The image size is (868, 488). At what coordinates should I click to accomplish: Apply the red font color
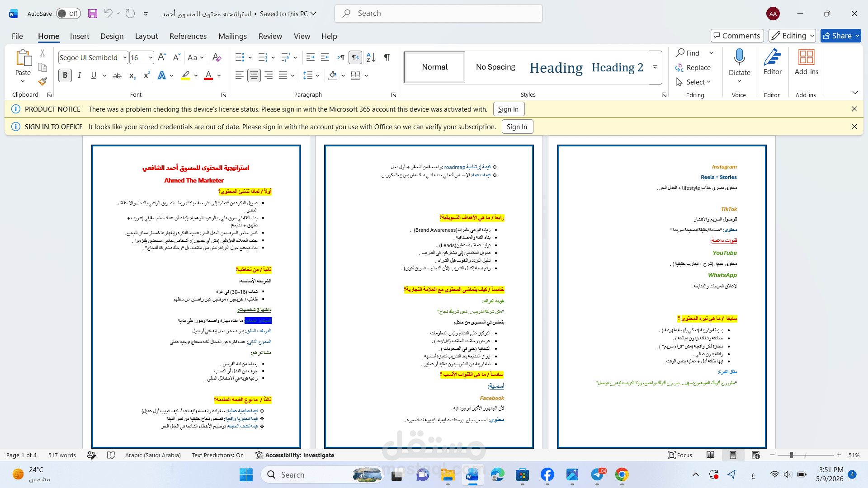208,75
